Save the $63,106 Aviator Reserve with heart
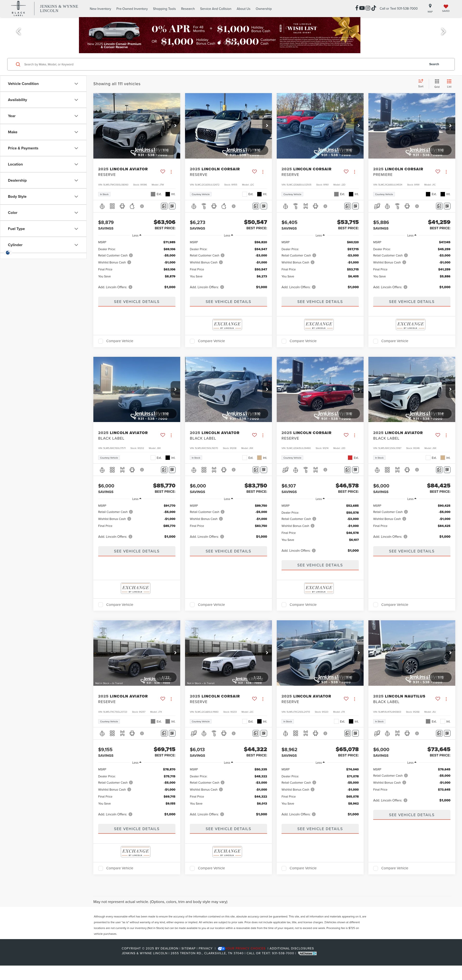Image resolution: width=462 pixels, height=980 pixels. tap(163, 172)
